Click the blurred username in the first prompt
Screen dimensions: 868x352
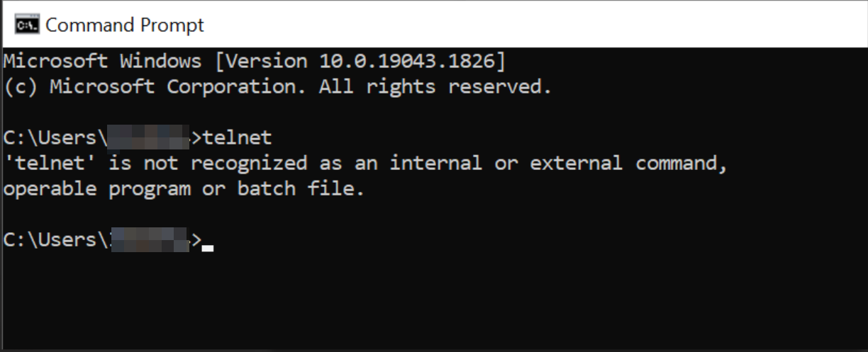point(149,137)
